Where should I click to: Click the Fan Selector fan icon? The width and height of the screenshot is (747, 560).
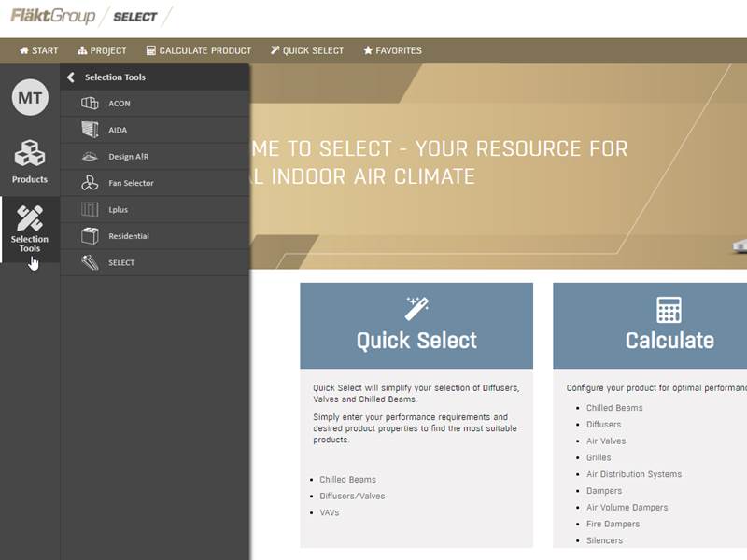[x=90, y=183]
